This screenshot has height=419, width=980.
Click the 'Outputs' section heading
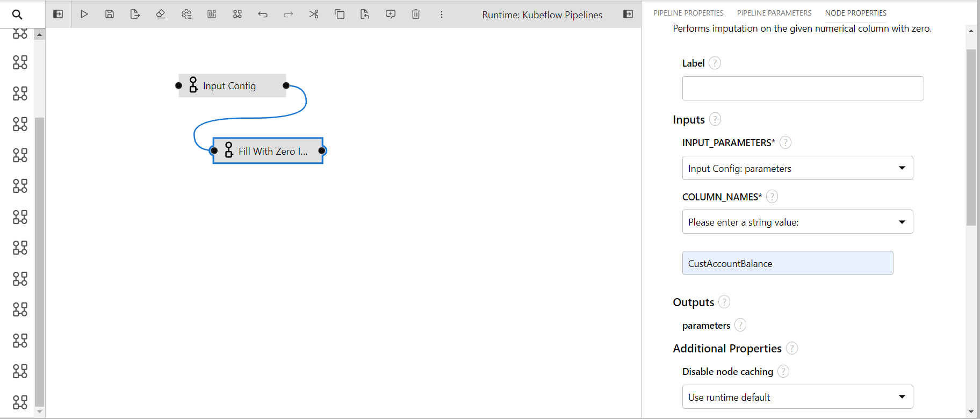click(x=693, y=302)
